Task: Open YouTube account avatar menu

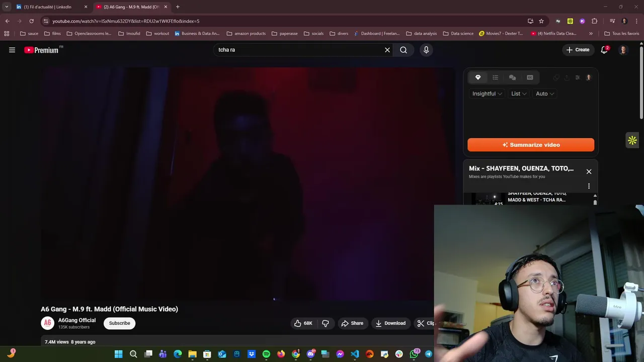Action: click(623, 50)
